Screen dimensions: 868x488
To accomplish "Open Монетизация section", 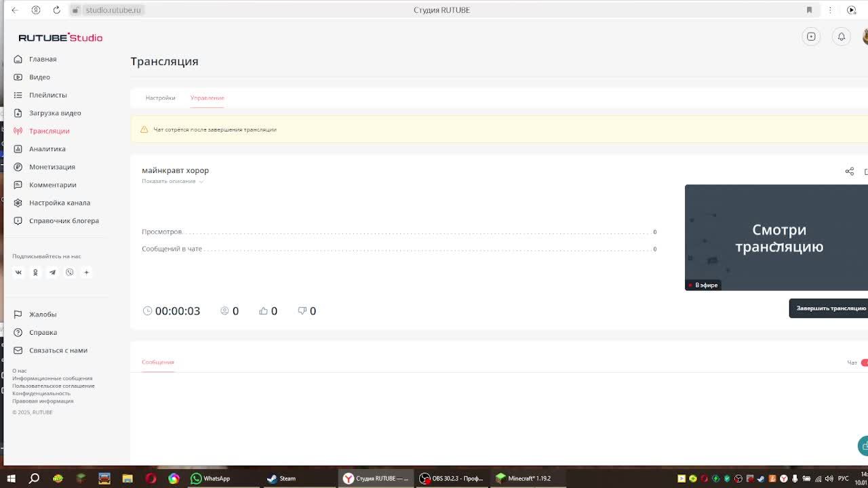I will tap(52, 167).
